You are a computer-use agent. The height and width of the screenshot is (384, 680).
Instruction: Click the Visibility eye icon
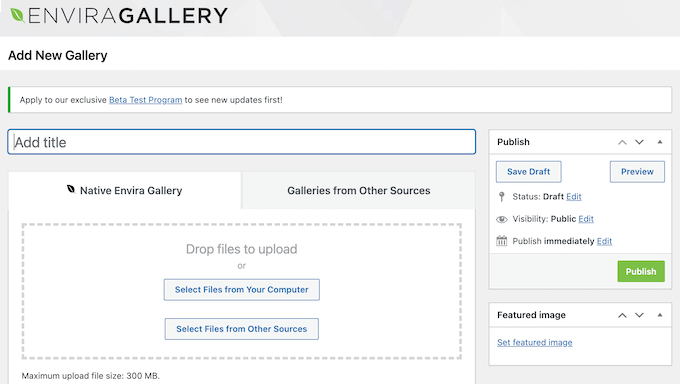[x=502, y=219]
